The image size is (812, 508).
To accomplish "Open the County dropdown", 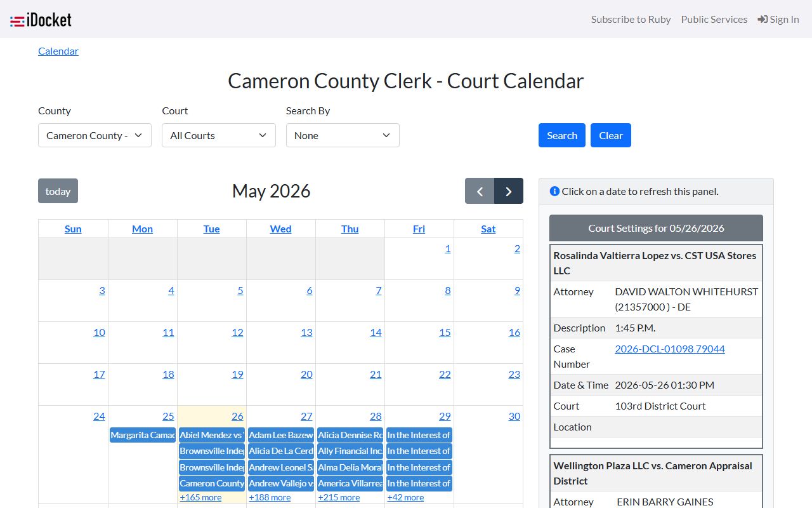I will click(x=95, y=135).
